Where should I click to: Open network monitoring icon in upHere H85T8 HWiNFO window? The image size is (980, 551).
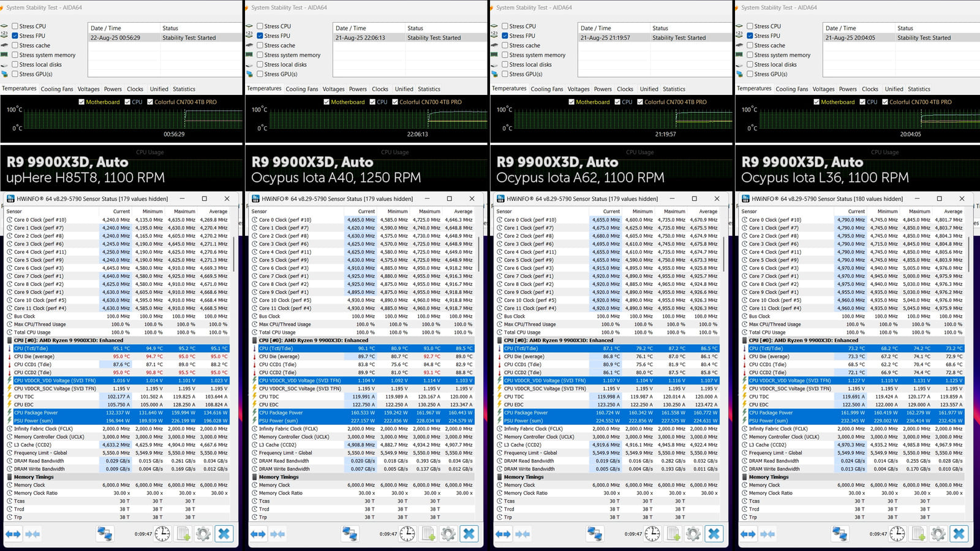105,534
